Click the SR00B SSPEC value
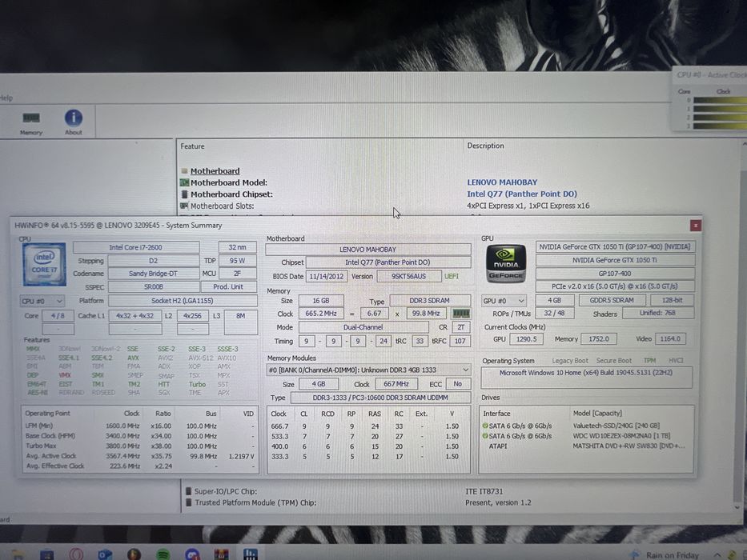This screenshot has height=560, width=747. tap(154, 286)
